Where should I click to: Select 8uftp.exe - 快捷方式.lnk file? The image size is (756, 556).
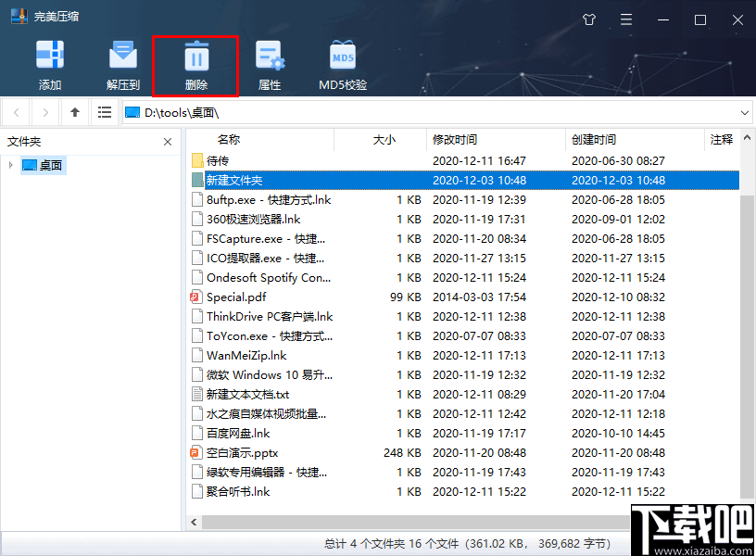tap(465, 199)
